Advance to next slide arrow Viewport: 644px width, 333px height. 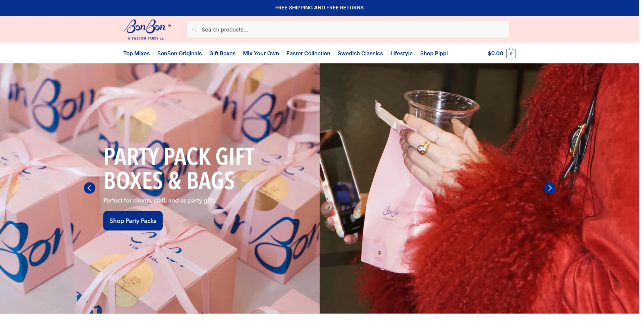(549, 188)
